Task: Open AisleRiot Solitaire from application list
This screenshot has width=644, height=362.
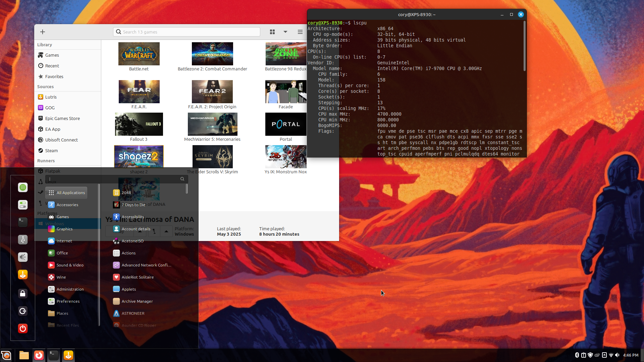Action: [138, 277]
